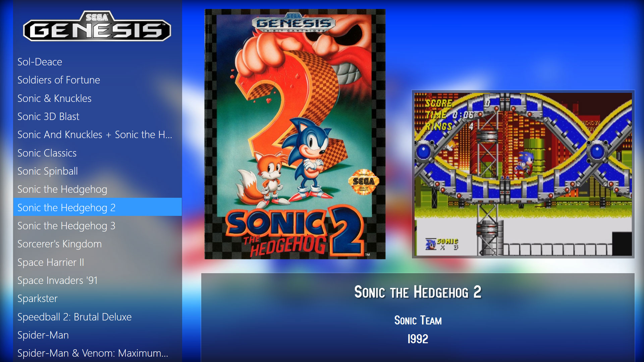Open the Chemical Plant gameplay screenshot
This screenshot has width=644, height=362.
tap(523, 174)
